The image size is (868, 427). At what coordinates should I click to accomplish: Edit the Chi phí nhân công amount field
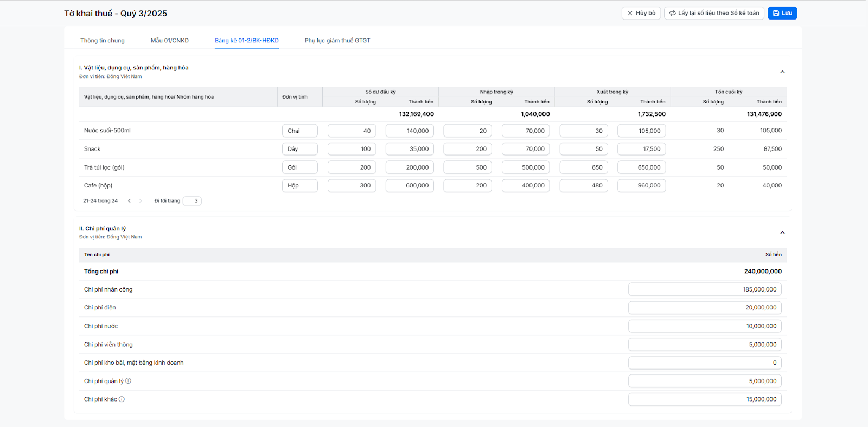tap(705, 289)
